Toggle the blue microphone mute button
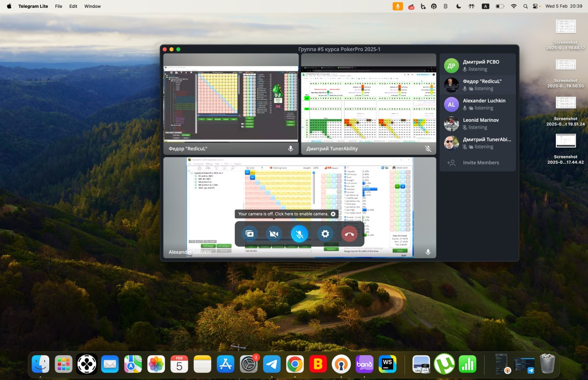This screenshot has height=380, width=588. click(300, 234)
